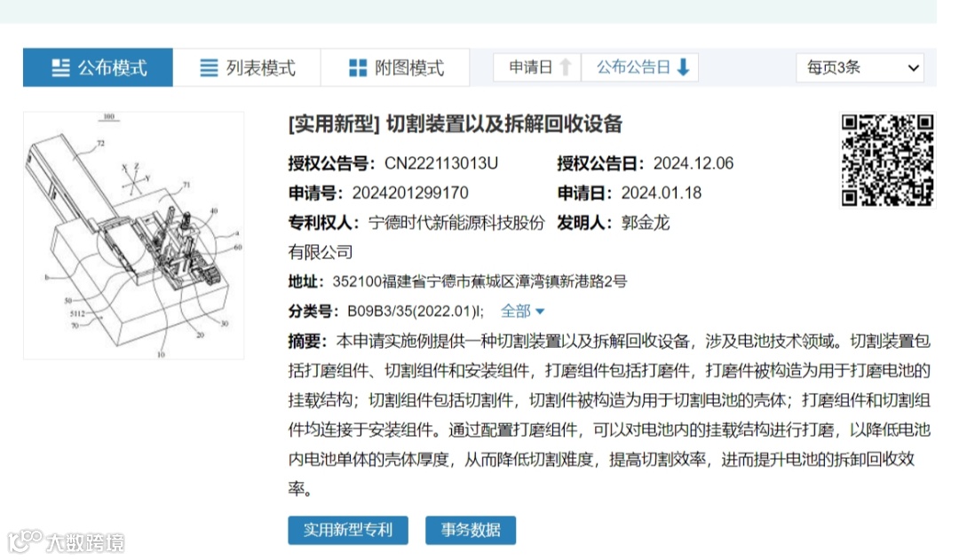Sort results by 申请日
959x560 pixels.
point(537,67)
